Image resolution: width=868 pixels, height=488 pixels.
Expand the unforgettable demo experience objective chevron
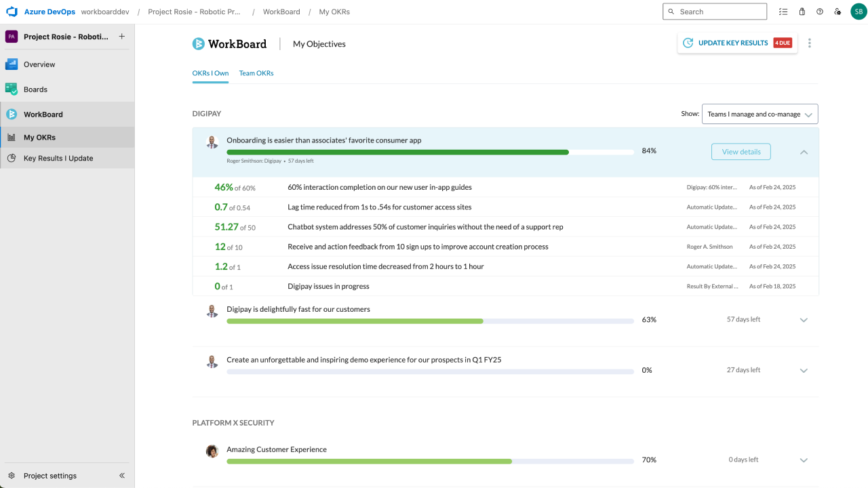click(804, 371)
